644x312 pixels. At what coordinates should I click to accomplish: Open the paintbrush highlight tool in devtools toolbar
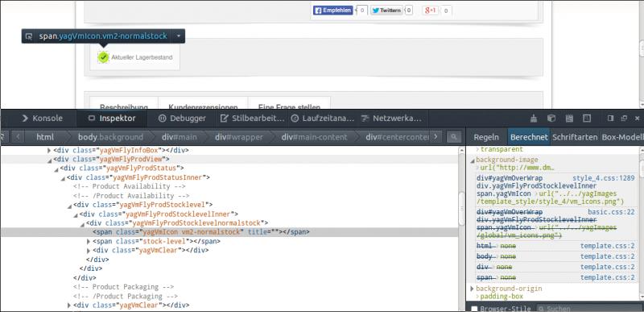click(534, 119)
